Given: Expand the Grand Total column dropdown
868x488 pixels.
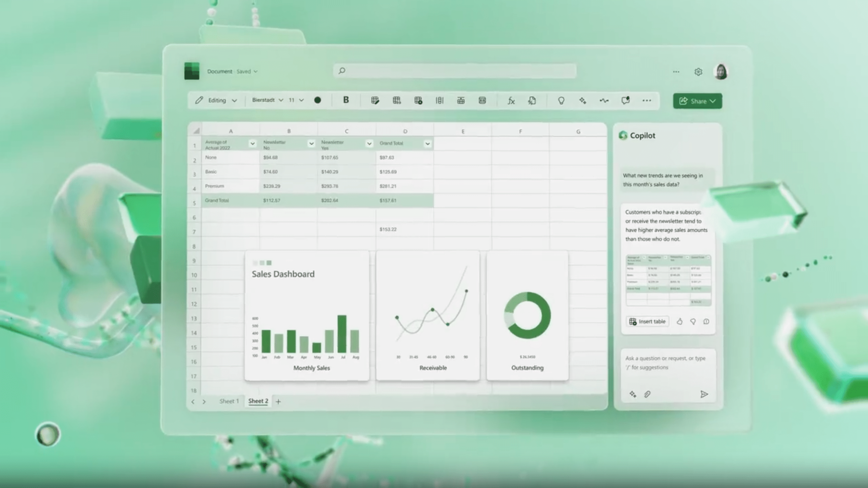Looking at the screenshot, I should [428, 144].
